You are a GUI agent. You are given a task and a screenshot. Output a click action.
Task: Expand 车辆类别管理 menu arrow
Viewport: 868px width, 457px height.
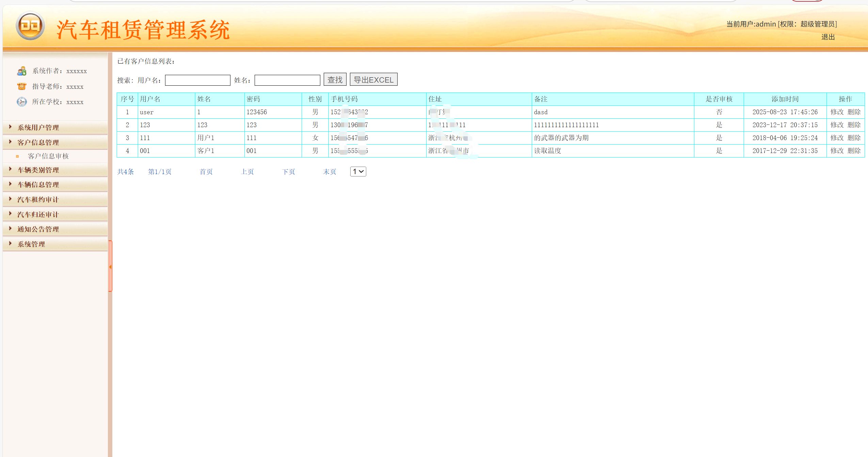(x=10, y=169)
